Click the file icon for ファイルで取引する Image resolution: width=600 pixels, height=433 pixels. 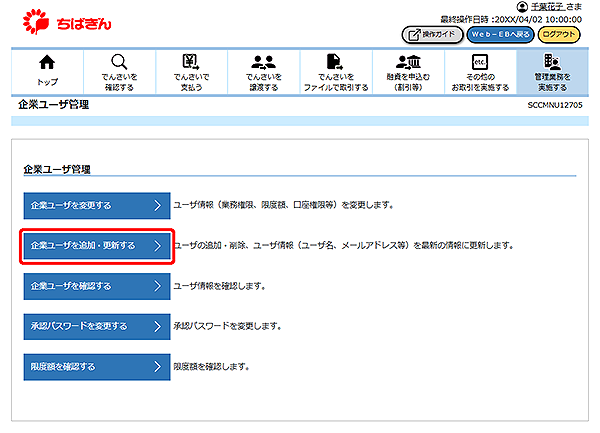click(x=335, y=62)
